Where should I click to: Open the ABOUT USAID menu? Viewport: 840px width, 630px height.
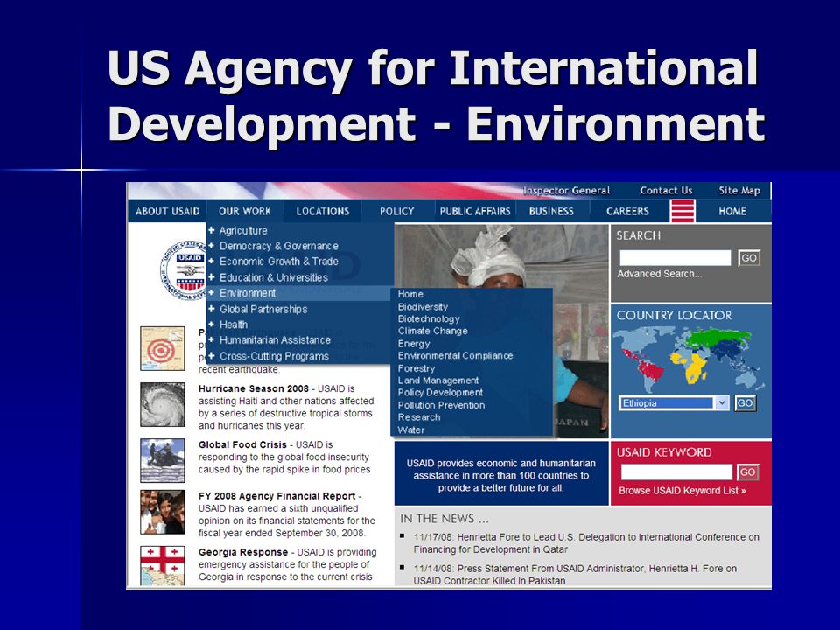click(168, 211)
